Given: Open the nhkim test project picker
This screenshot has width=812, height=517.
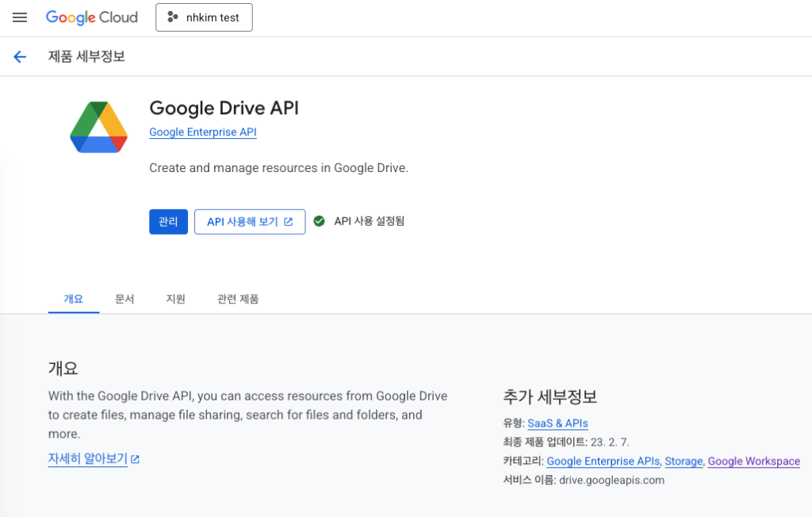Looking at the screenshot, I should pyautogui.click(x=204, y=17).
